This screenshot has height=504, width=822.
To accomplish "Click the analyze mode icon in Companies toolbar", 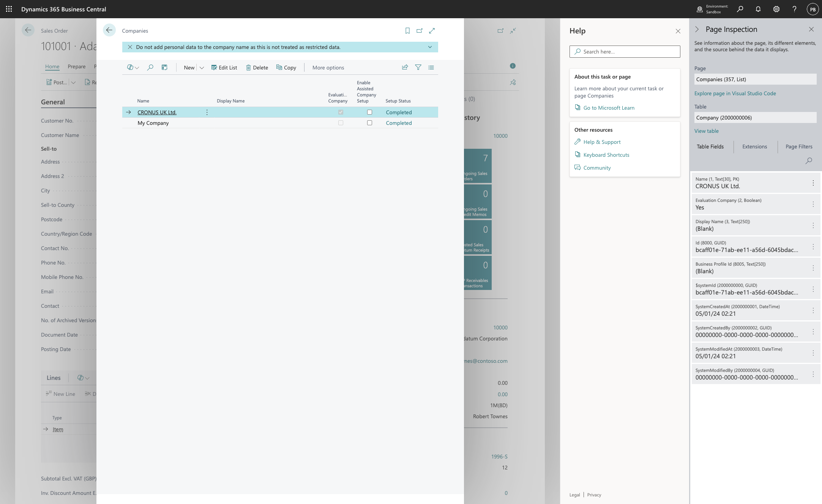I will (165, 68).
